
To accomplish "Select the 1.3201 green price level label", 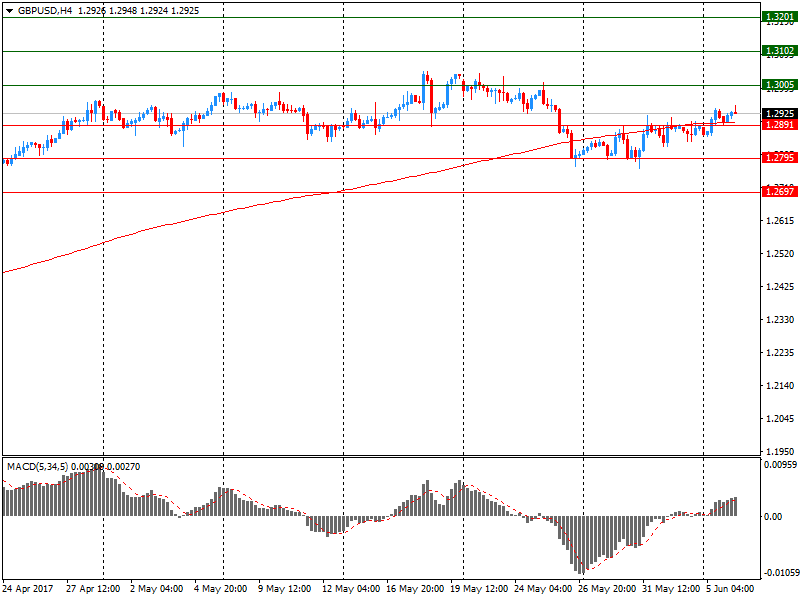I will point(780,17).
